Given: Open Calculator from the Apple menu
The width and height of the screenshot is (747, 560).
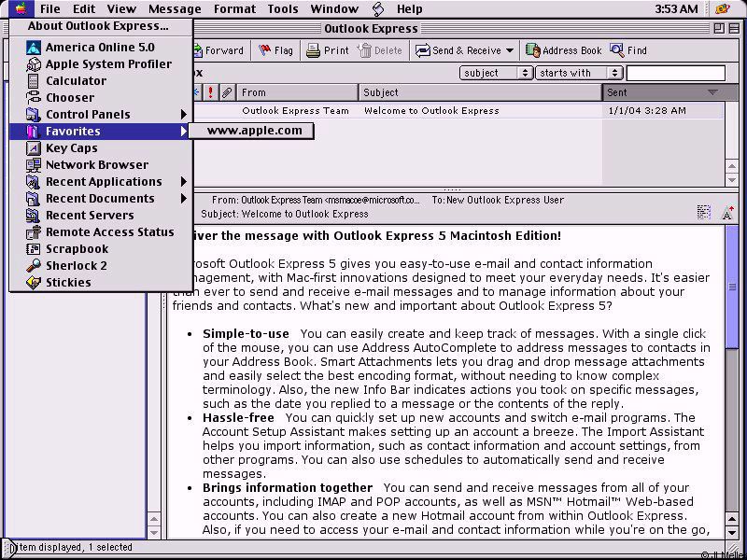Looking at the screenshot, I should [76, 81].
